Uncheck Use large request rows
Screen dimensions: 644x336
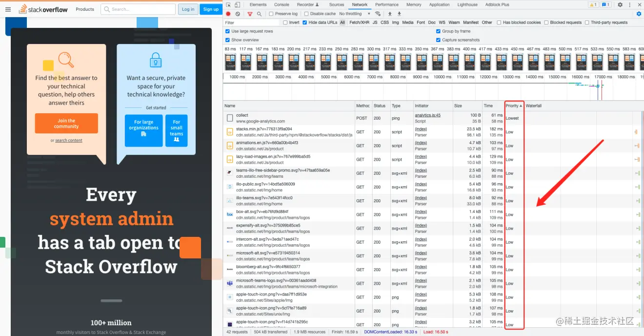pyautogui.click(x=228, y=31)
